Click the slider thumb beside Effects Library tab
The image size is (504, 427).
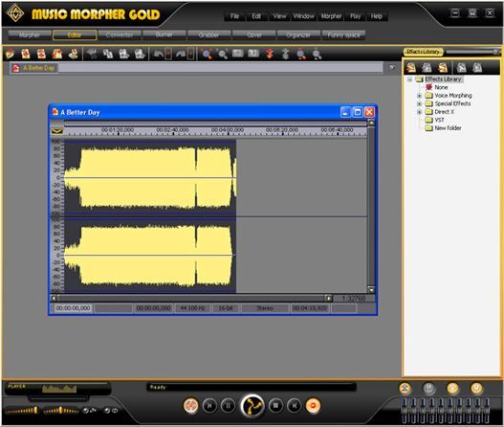pos(496,52)
